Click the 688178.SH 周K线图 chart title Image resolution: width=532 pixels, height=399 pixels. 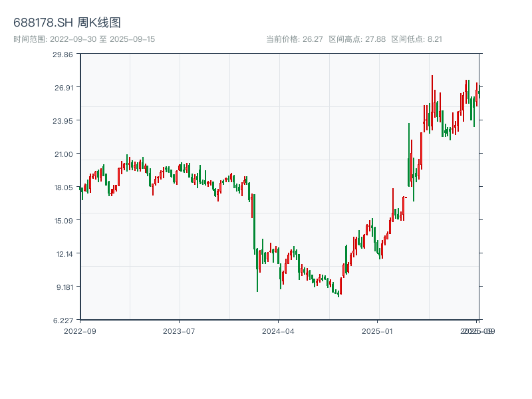point(67,23)
